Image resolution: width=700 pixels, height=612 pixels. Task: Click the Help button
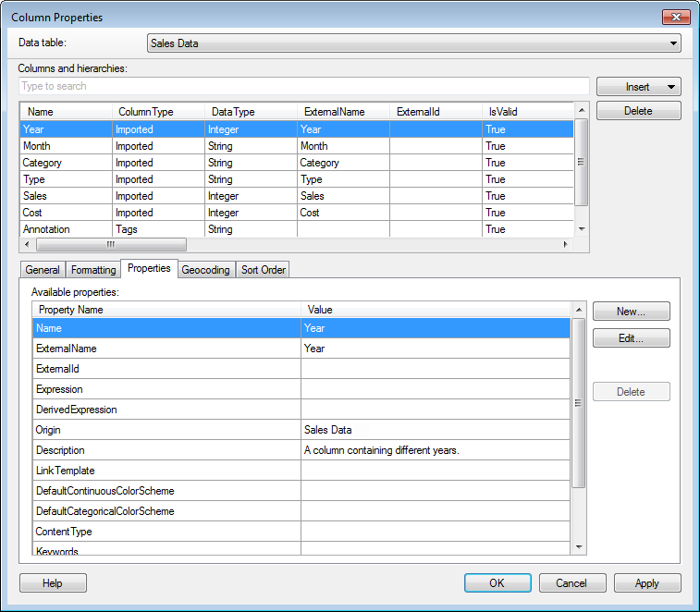point(53,583)
